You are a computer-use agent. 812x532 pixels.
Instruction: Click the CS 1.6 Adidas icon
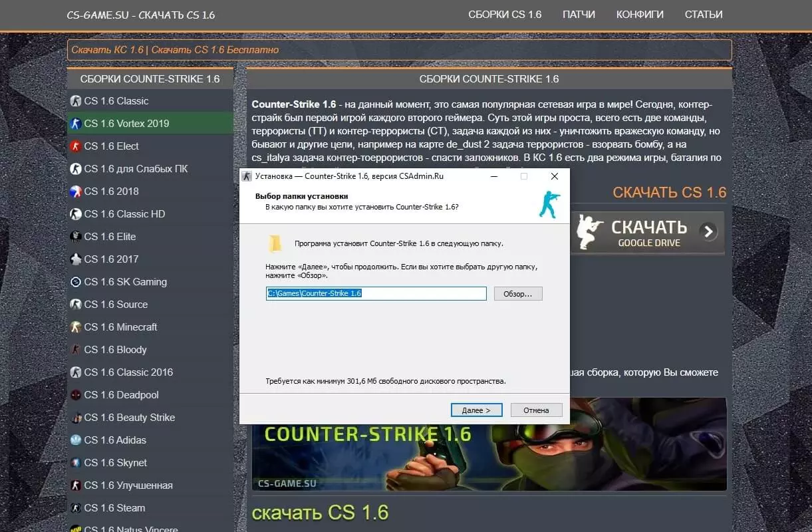point(75,440)
